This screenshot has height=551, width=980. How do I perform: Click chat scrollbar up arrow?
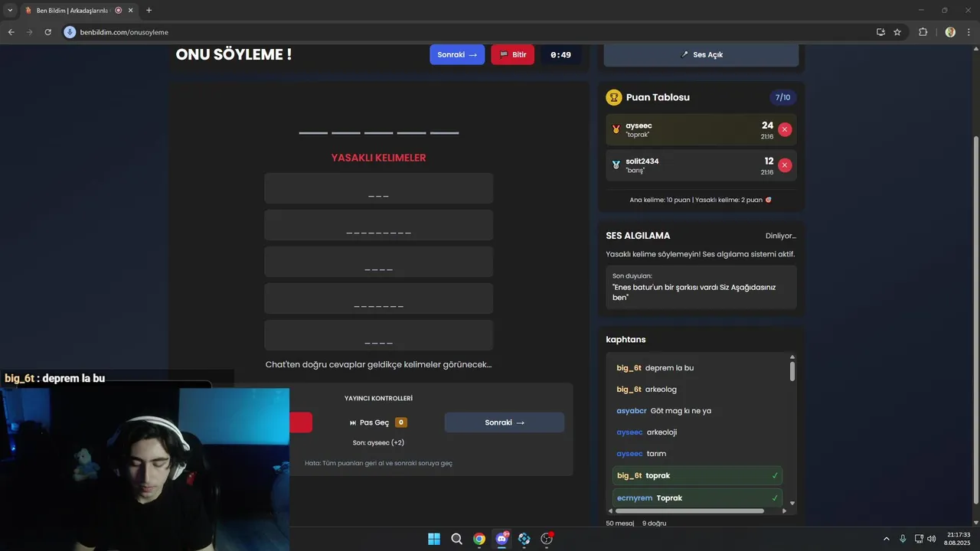tap(792, 357)
